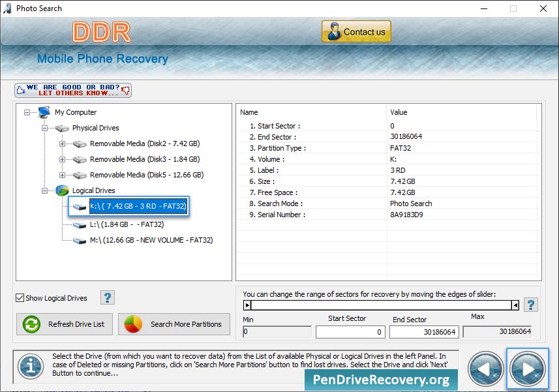559x392 pixels.
Task: Select the L:\ 1.84 GB FAT32 drive
Action: pyautogui.click(x=127, y=224)
